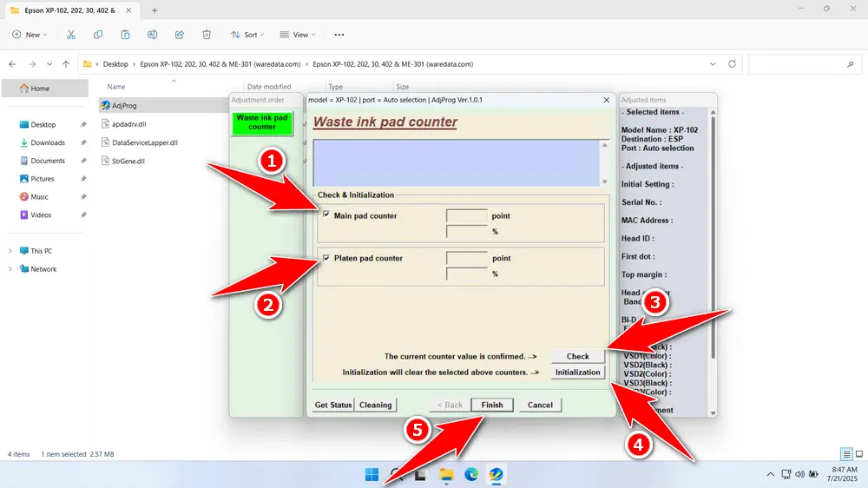This screenshot has width=868, height=488.
Task: Click the Cleaning button
Action: coord(375,405)
